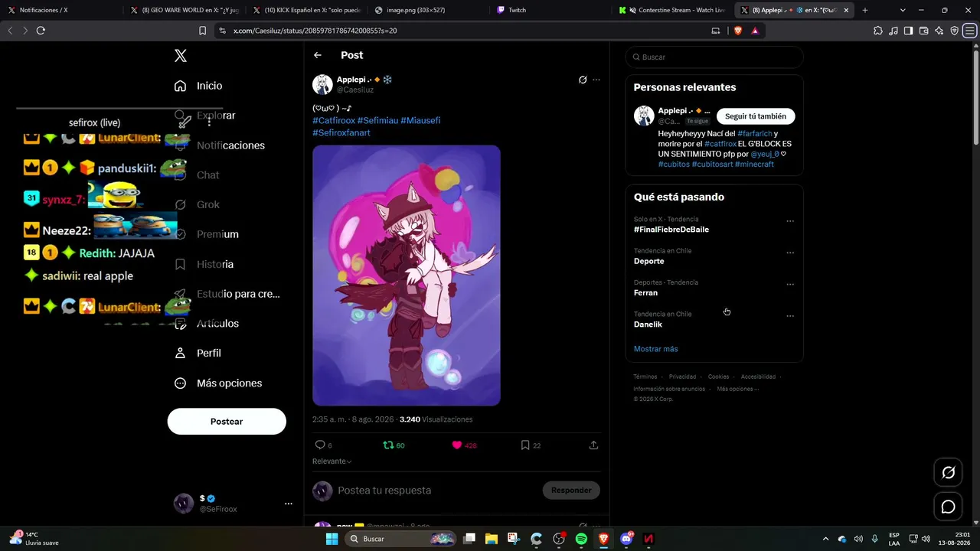Switch to the image.png tab
The height and width of the screenshot is (551, 980).
click(x=429, y=10)
